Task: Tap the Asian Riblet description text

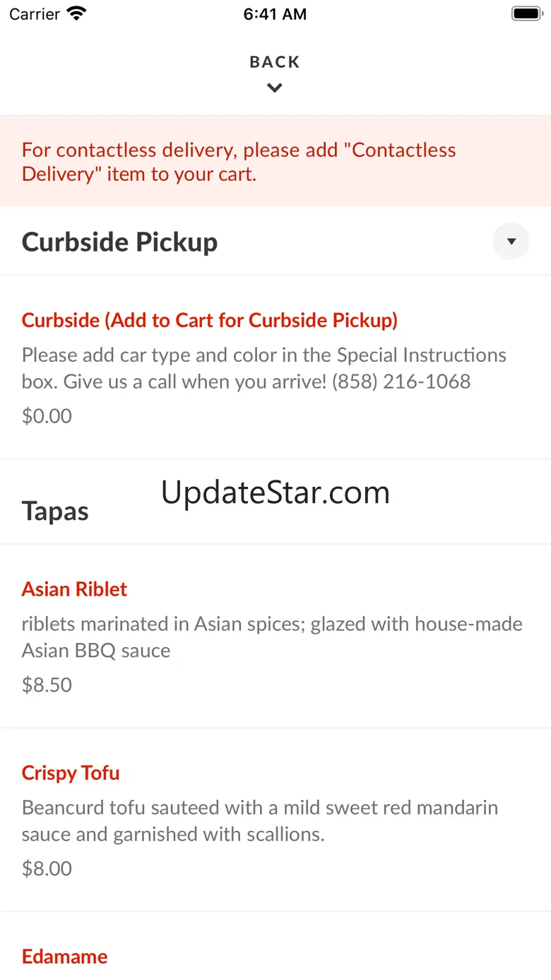Action: [x=272, y=637]
